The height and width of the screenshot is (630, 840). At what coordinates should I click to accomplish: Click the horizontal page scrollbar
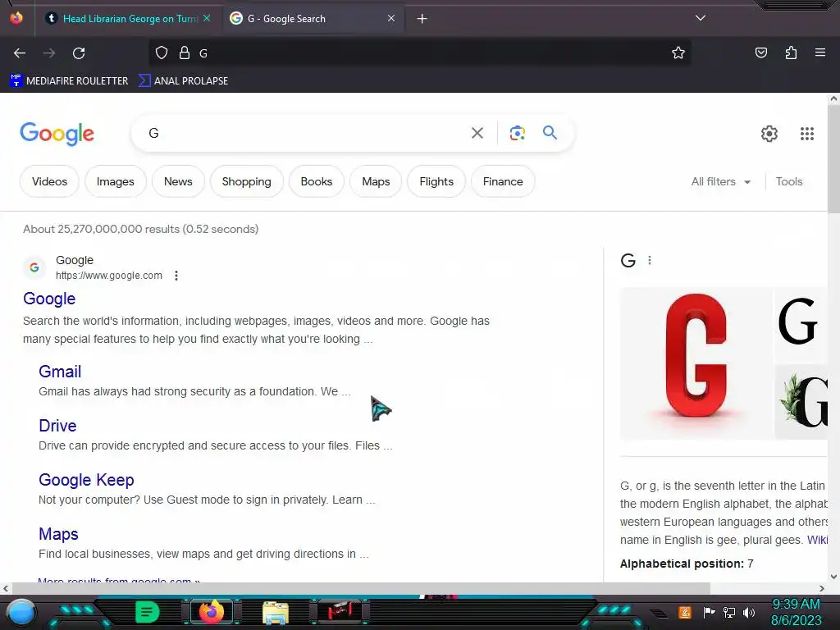(x=360, y=588)
